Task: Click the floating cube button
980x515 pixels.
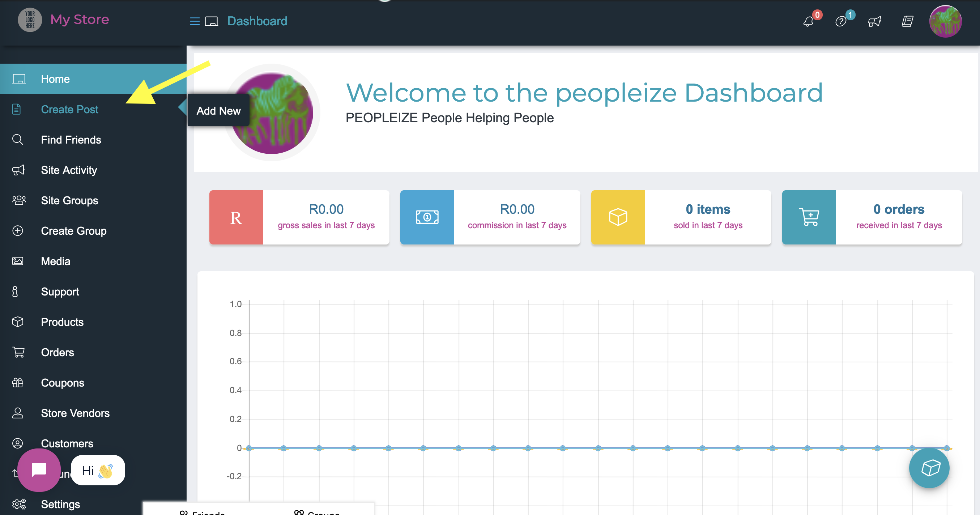Action: (x=929, y=468)
